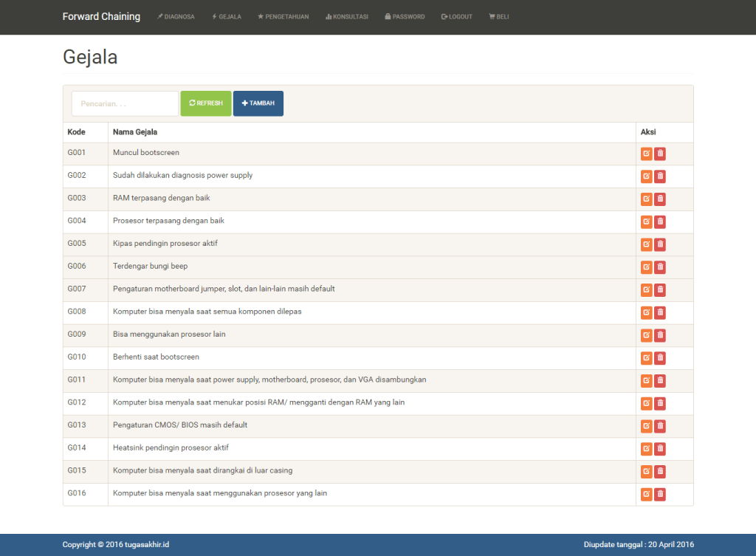Delete the G001 Muncul bootscreen row
This screenshot has width=756, height=556.
pos(660,154)
